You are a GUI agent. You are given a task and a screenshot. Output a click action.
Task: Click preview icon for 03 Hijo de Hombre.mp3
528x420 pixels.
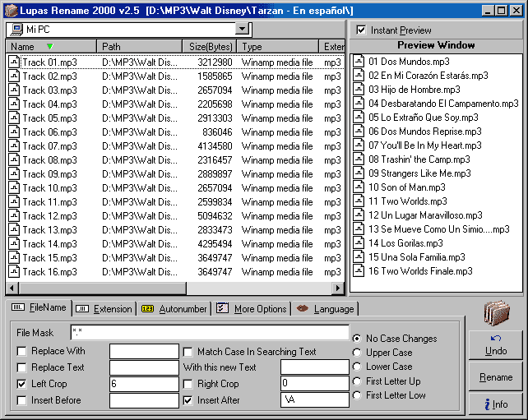[359, 90]
